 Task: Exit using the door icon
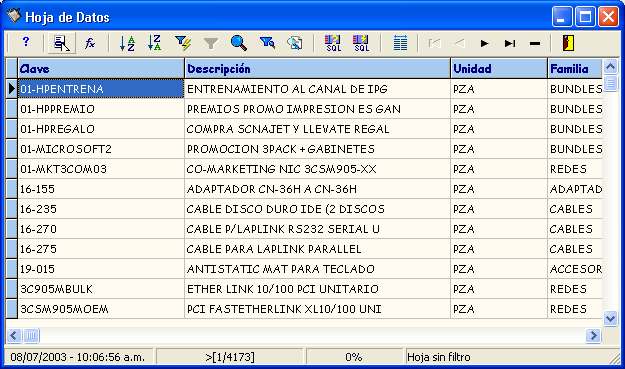click(x=568, y=43)
